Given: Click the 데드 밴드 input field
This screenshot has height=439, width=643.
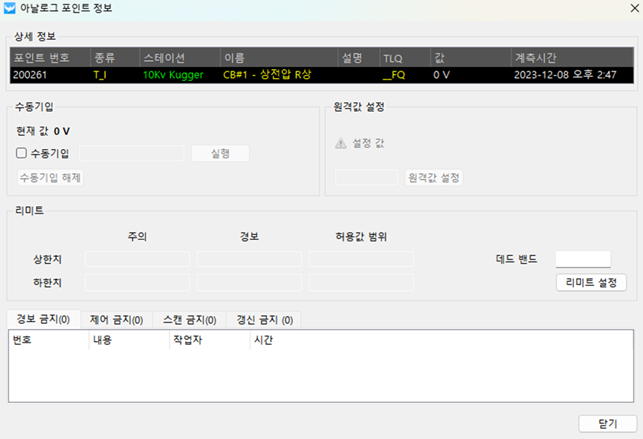Looking at the screenshot, I should tap(582, 259).
